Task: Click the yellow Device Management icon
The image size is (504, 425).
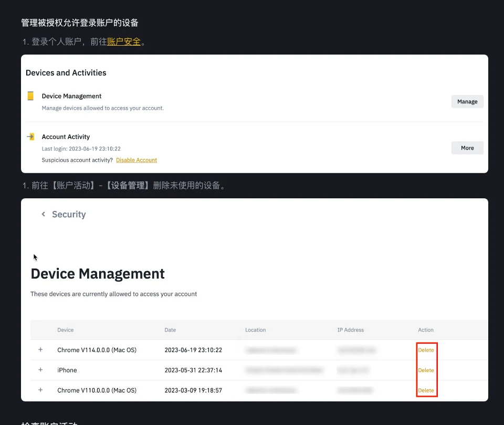Action: tap(30, 95)
